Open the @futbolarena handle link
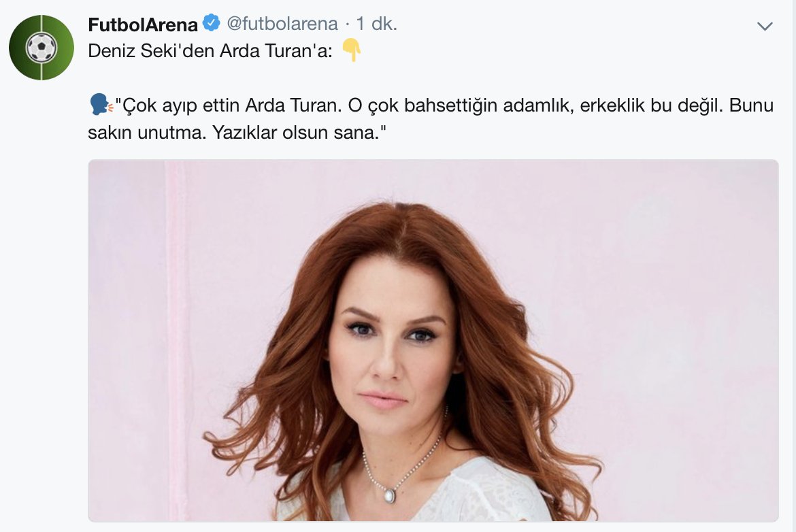 [x=282, y=23]
